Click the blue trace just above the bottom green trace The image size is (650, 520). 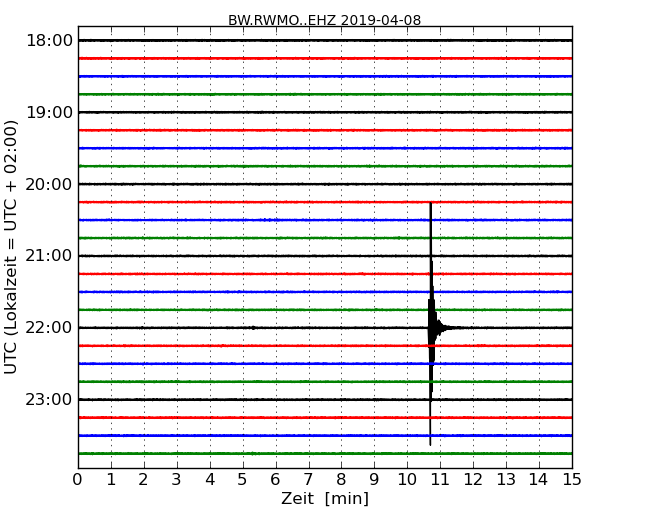325,436
